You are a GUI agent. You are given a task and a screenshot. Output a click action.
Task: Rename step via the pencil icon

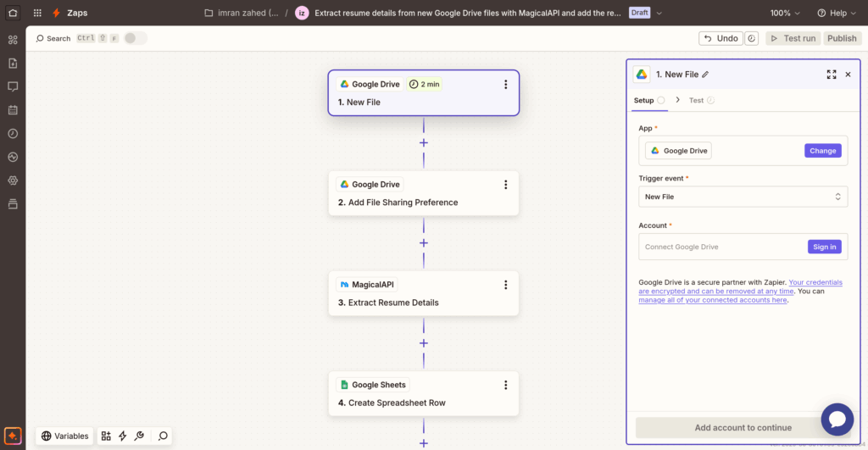tap(705, 75)
